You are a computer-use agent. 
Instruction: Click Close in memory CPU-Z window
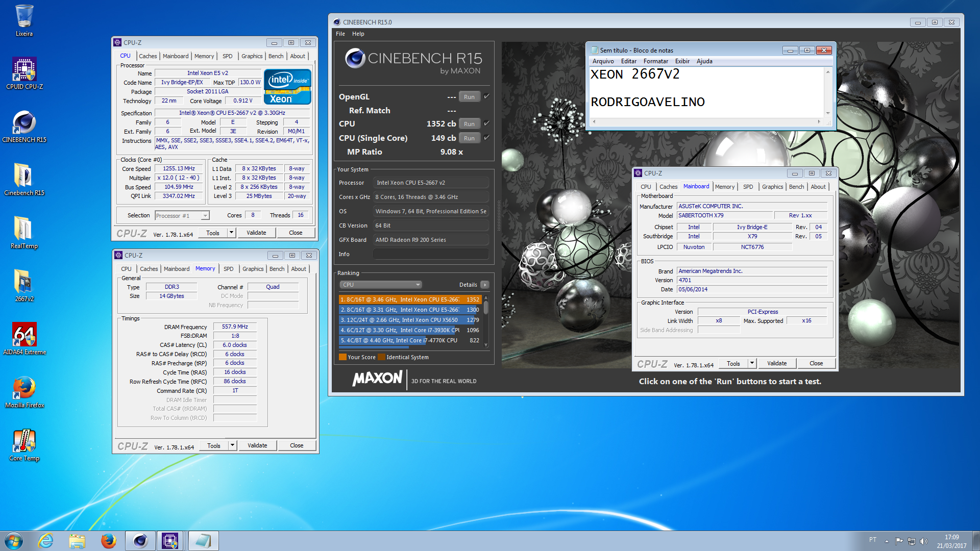(297, 445)
